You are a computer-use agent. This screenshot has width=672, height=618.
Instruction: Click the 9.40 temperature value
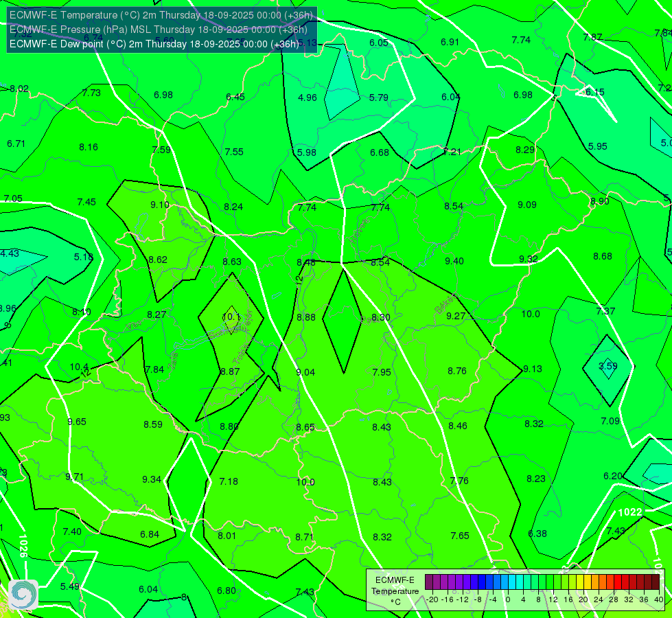tap(454, 261)
